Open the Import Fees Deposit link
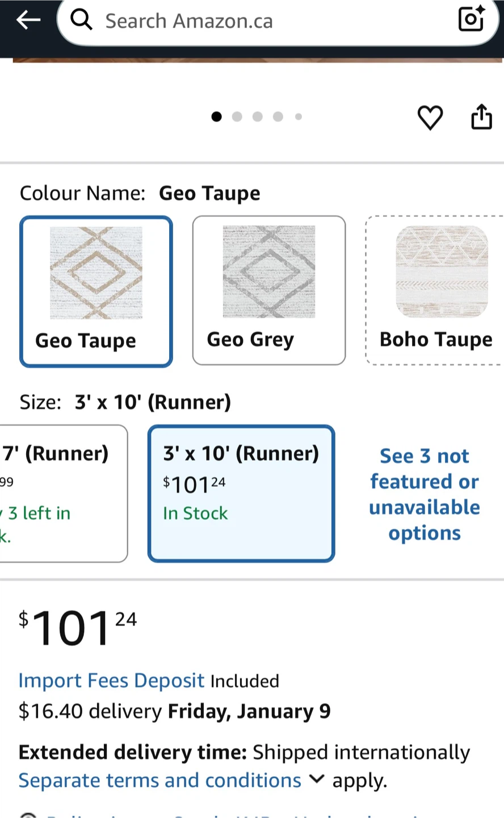The height and width of the screenshot is (818, 504). point(111,681)
